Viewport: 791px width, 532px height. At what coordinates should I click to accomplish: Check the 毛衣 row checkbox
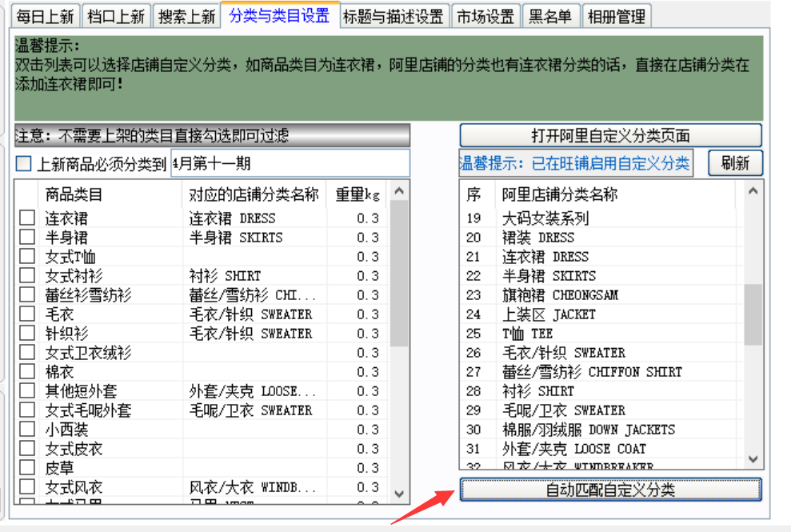pos(26,314)
